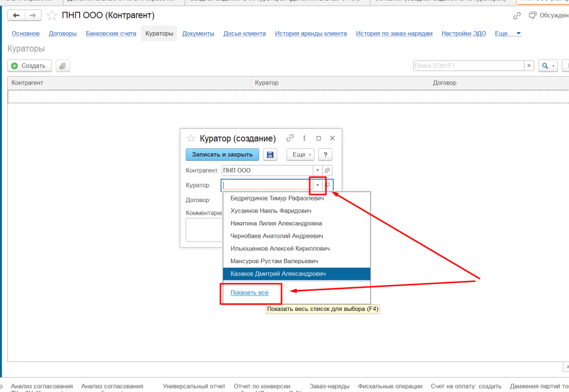Click the back navigation arrow
The height and width of the screenshot is (392, 569).
16,15
